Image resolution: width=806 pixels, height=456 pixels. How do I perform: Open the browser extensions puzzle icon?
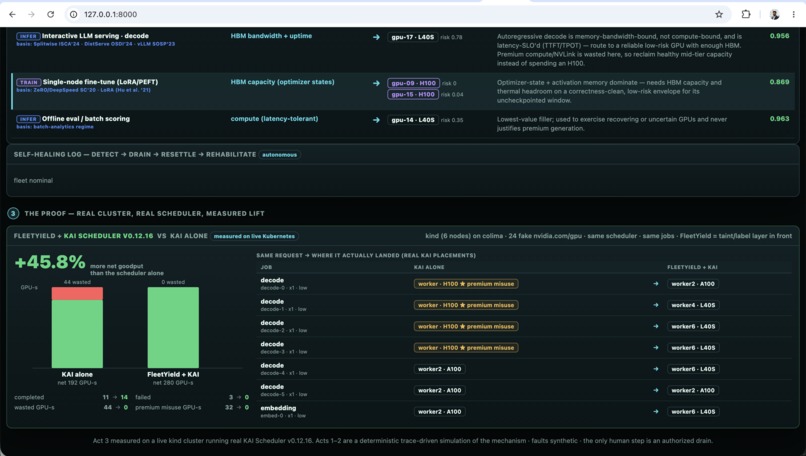coord(746,14)
